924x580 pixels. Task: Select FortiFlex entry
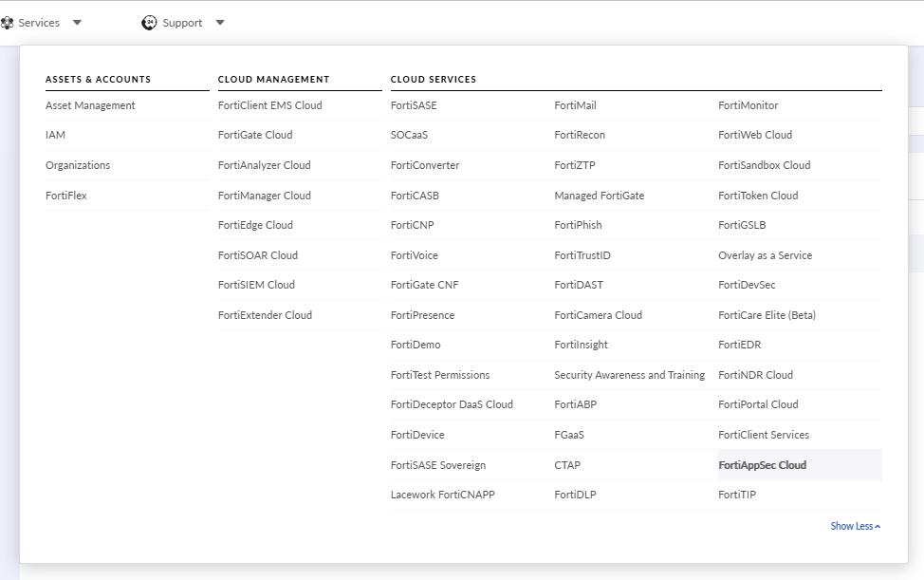click(x=66, y=196)
